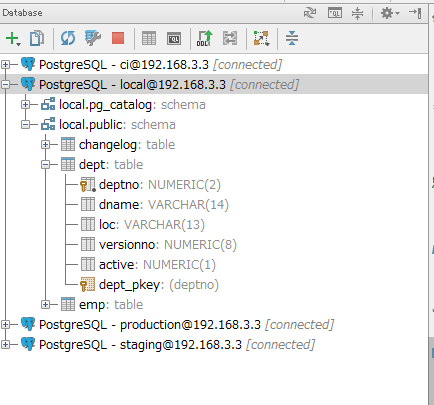Click the local.pg_catalog schema icon
This screenshot has height=405, width=434.
point(48,104)
